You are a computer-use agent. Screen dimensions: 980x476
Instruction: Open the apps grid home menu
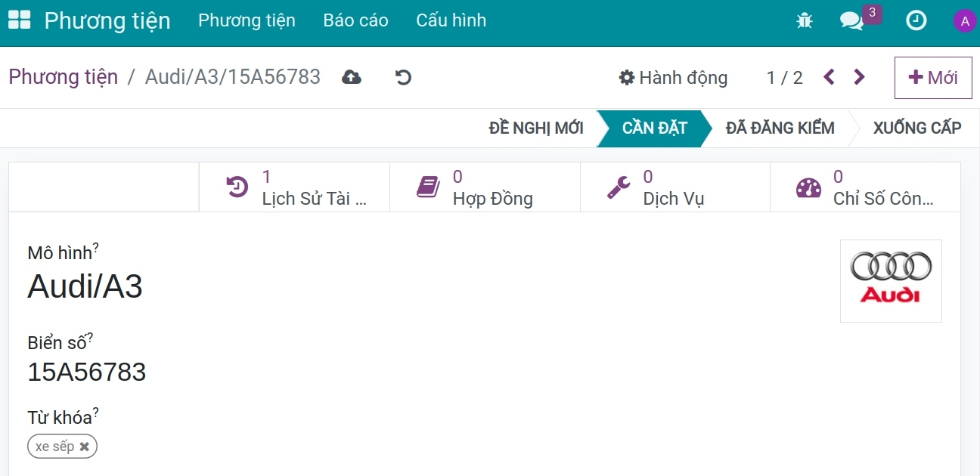(x=19, y=20)
